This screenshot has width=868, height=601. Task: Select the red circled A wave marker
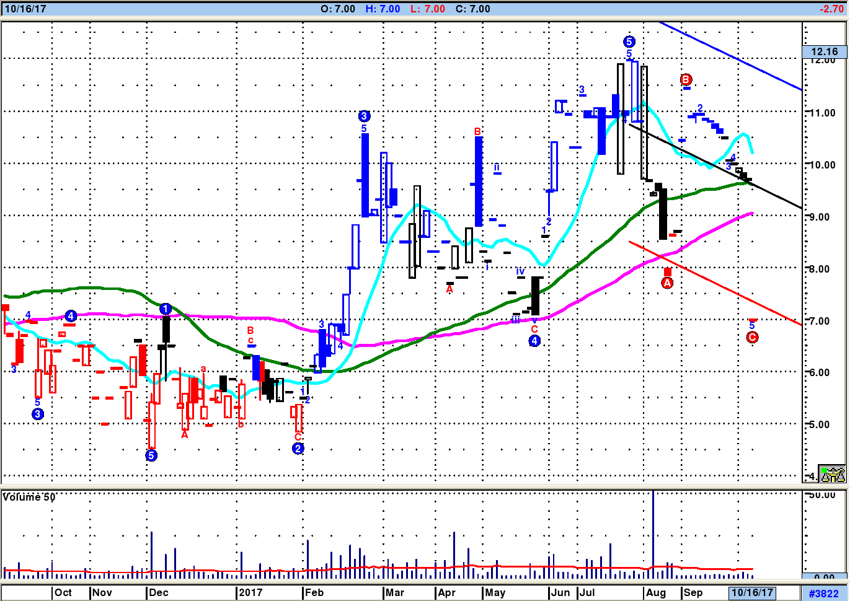tap(667, 283)
